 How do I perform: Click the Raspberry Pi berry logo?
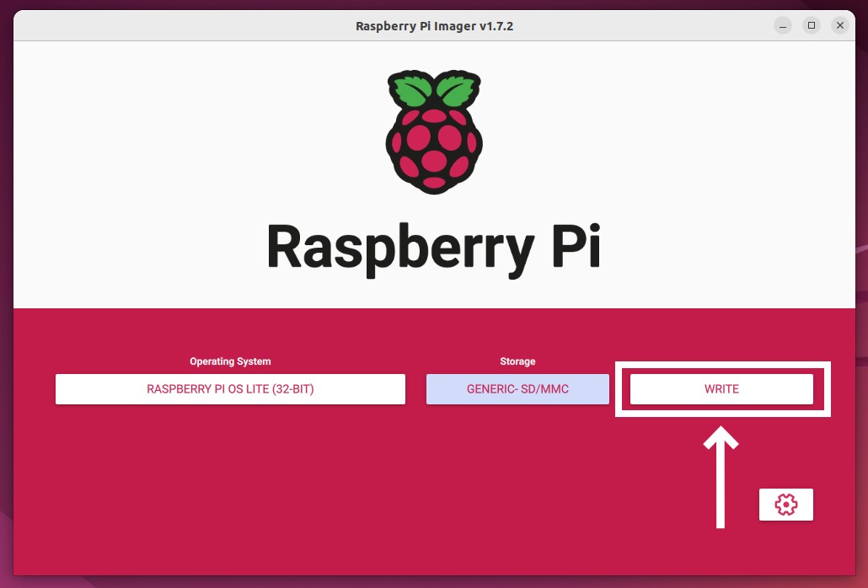click(434, 131)
